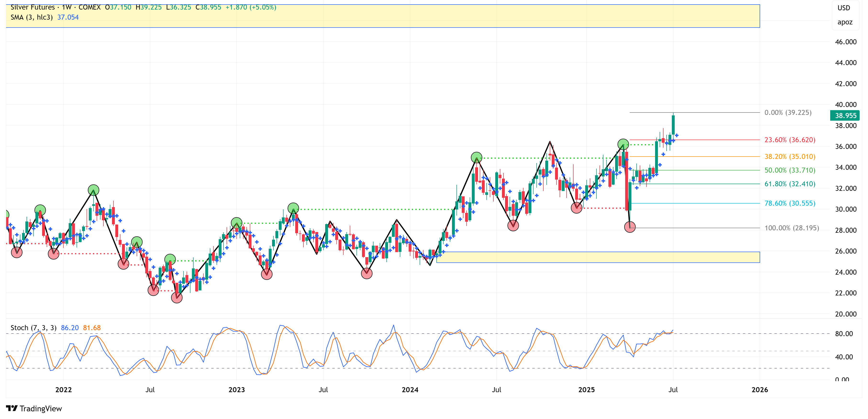The height and width of the screenshot is (419, 868).
Task: Click the Silver Futures symbol title
Action: (x=33, y=7)
